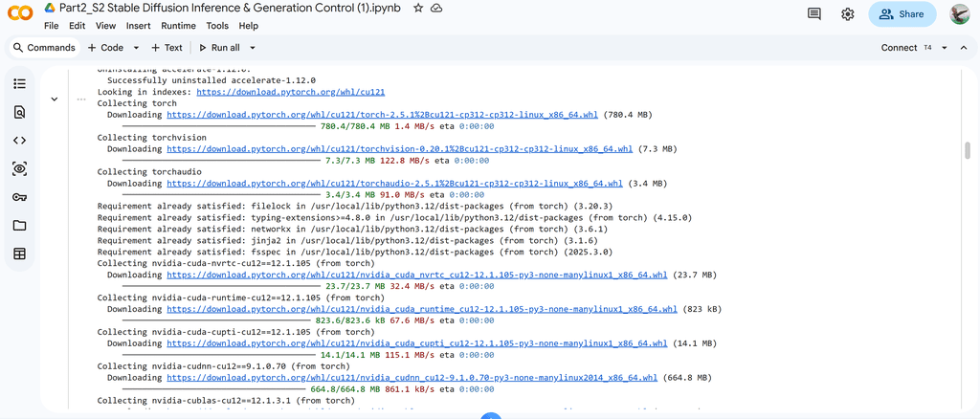Add a Code cell
The width and height of the screenshot is (980, 419).
105,48
